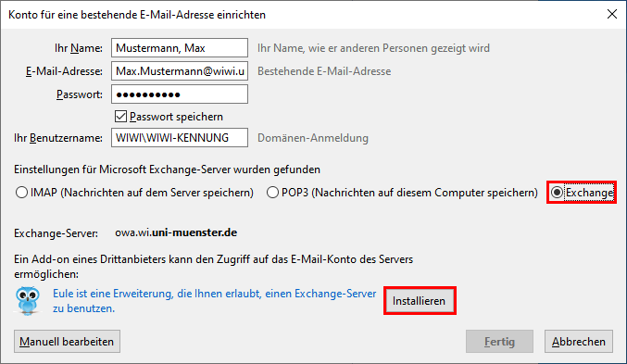The image size is (627, 364).
Task: Select the E-Mail-Adresse input box
Action: pos(180,71)
